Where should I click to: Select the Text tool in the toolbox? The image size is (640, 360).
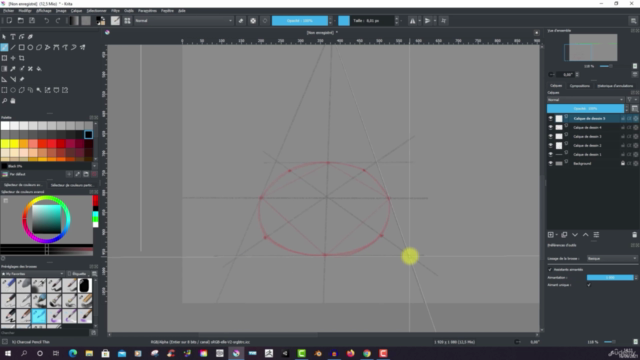coord(13,37)
